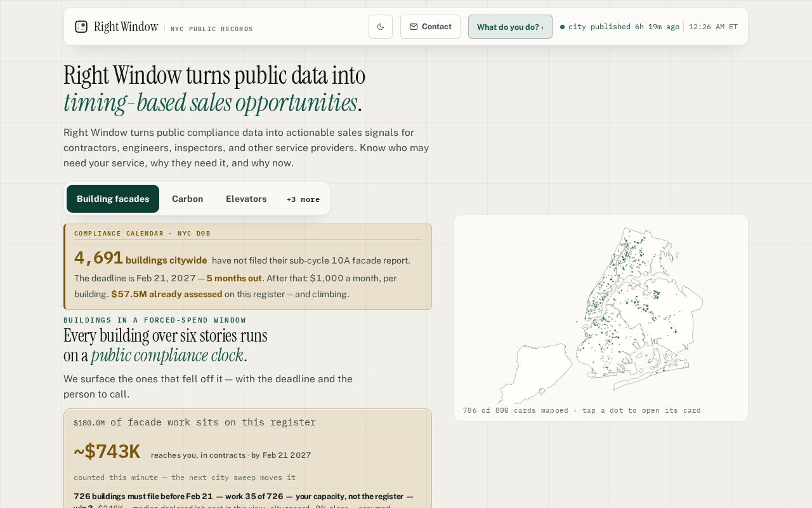Click "5 months out" highlighted text
The image size is (812, 508).
pos(234,278)
